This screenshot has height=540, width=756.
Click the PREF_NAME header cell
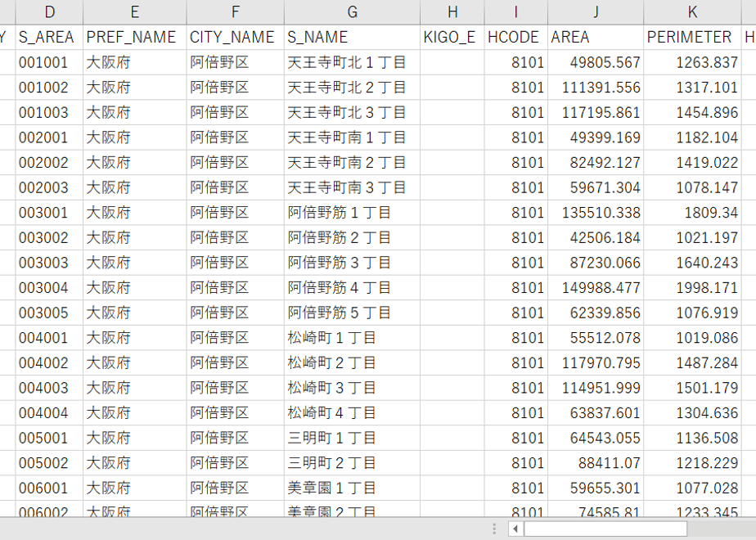point(134,37)
